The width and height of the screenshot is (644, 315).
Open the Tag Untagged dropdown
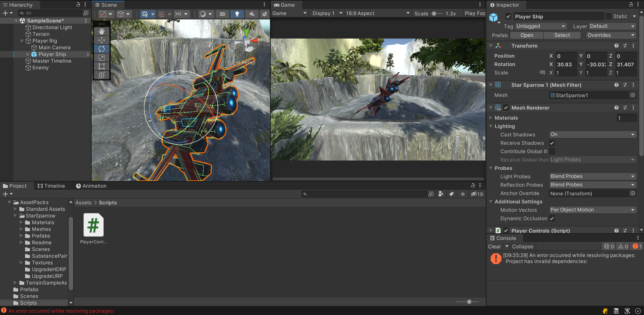(541, 26)
